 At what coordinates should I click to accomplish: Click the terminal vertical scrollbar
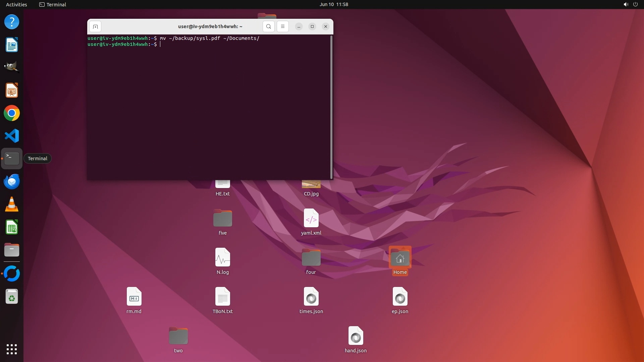(331, 107)
